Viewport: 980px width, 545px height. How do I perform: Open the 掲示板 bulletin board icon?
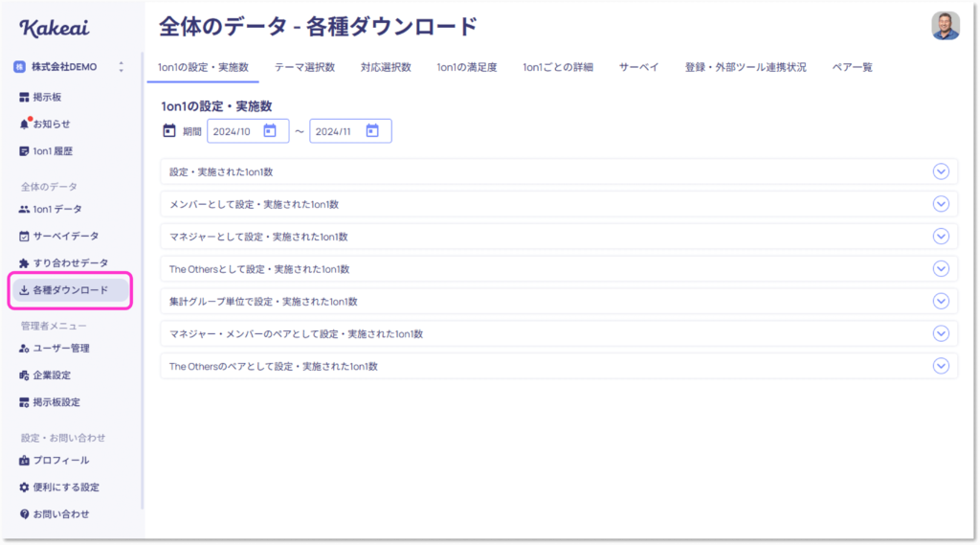[24, 97]
